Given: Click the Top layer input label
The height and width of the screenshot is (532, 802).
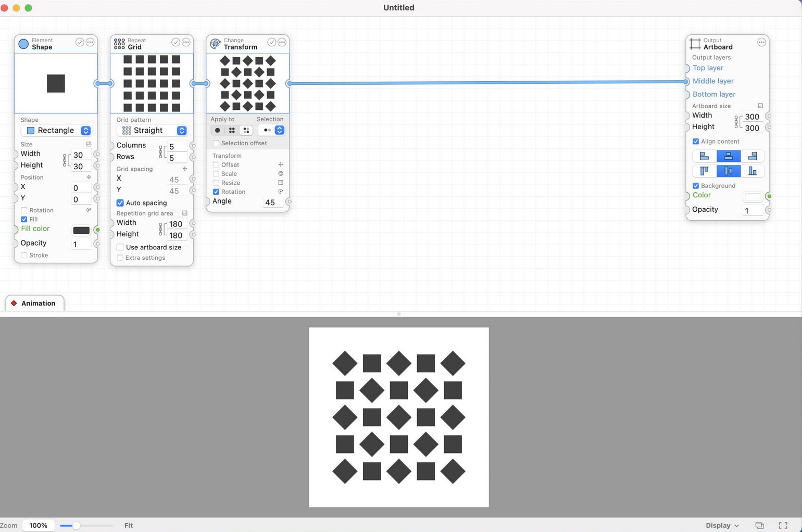Looking at the screenshot, I should pyautogui.click(x=708, y=68).
